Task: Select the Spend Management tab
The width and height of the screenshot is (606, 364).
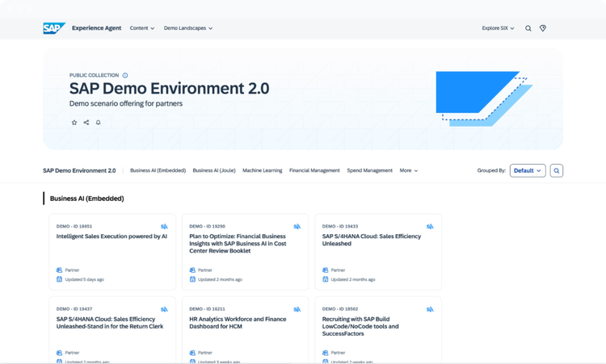Action: 369,170
